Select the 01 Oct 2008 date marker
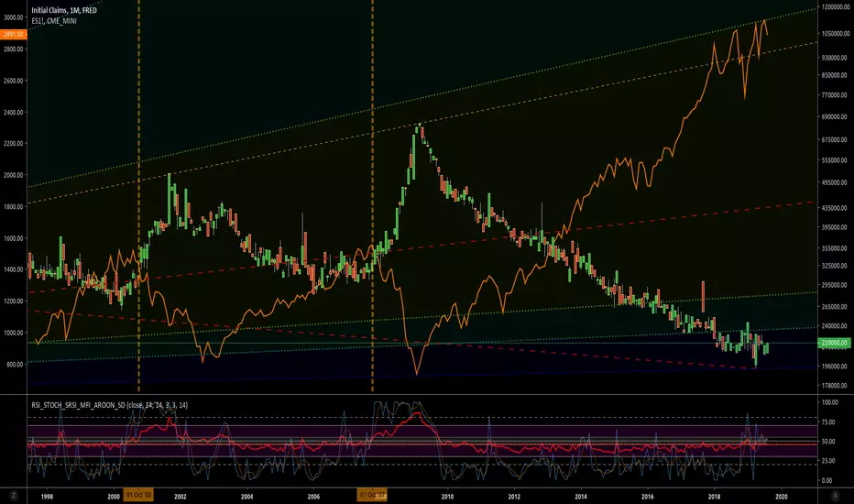The image size is (854, 504). pyautogui.click(x=373, y=495)
